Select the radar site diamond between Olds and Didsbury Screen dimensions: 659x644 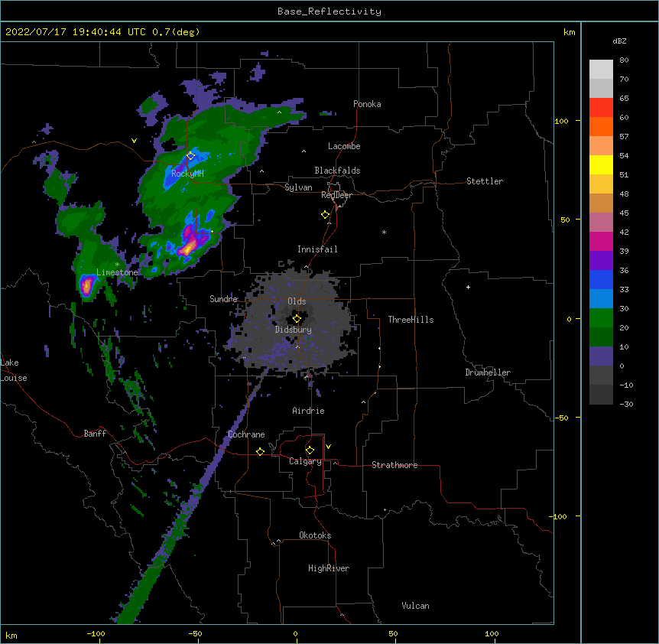[297, 319]
